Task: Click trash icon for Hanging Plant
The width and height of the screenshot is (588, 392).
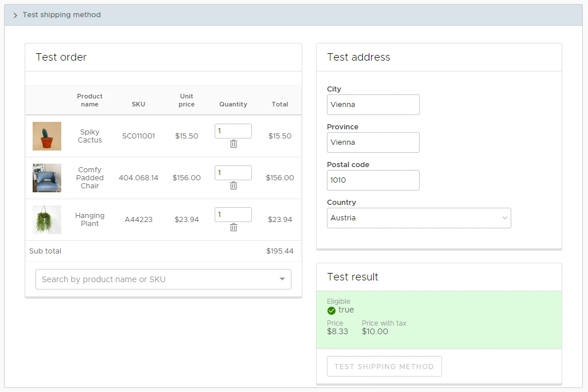Action: [234, 227]
